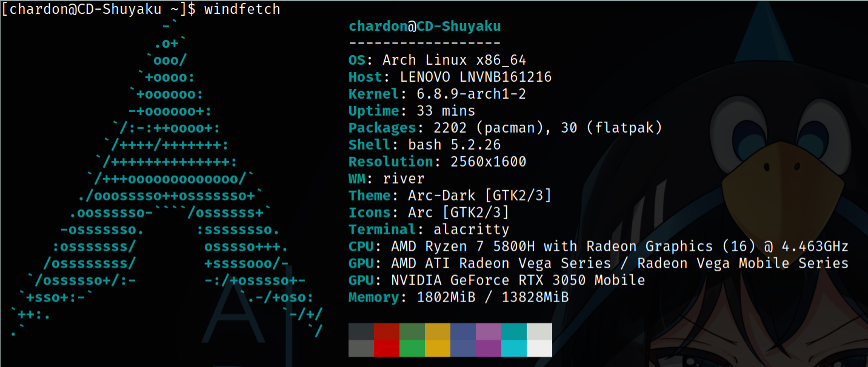Click the mustard yellow swatch in the top palette row
The height and width of the screenshot is (367, 868).
click(438, 331)
